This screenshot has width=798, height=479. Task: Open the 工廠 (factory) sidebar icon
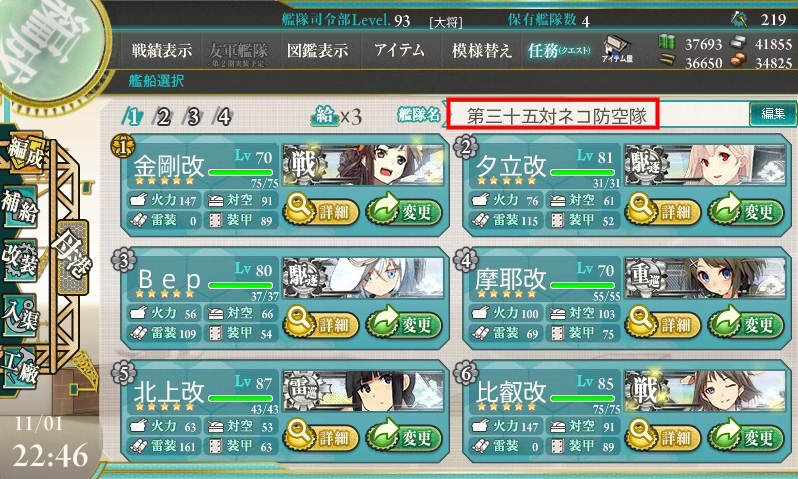click(x=19, y=369)
